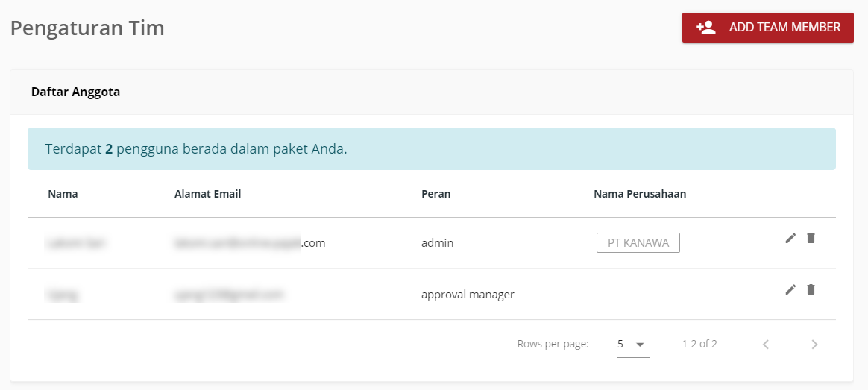
Task: Go to the next page of members
Action: (814, 345)
